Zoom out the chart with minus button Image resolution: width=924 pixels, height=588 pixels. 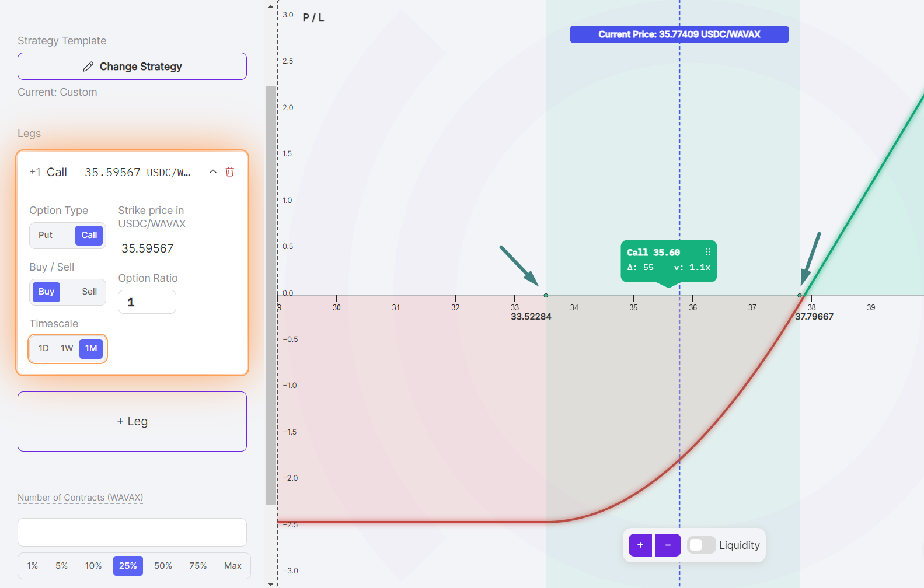pos(668,545)
